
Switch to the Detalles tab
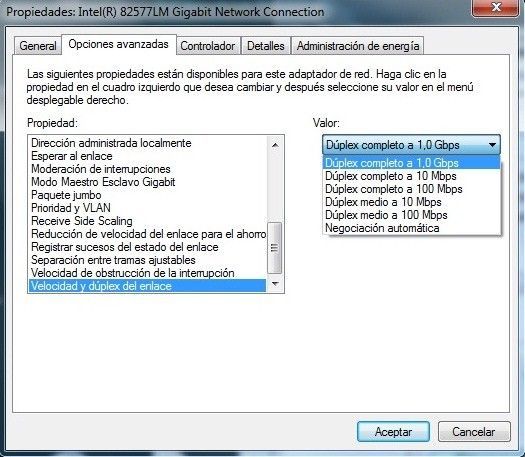tap(266, 46)
